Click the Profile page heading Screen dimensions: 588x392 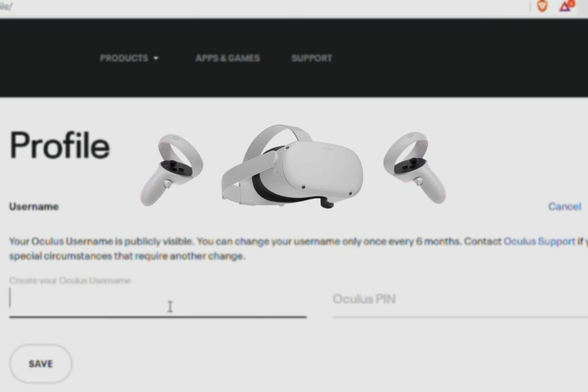coord(59,145)
